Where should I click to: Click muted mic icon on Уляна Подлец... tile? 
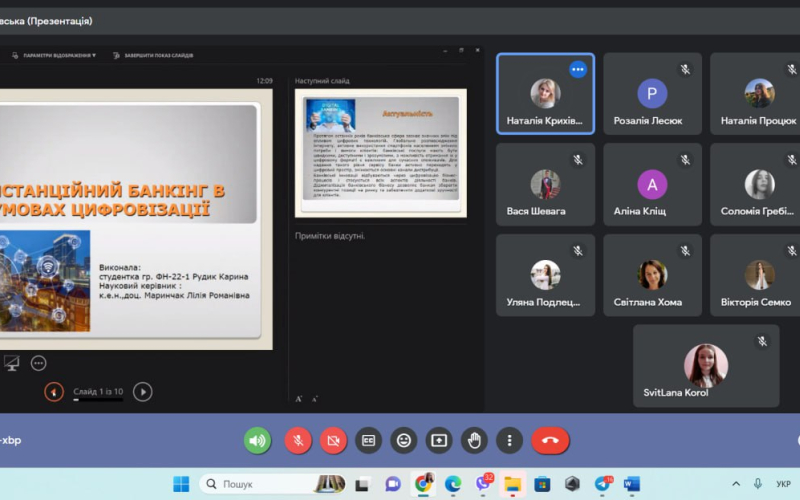pyautogui.click(x=578, y=251)
